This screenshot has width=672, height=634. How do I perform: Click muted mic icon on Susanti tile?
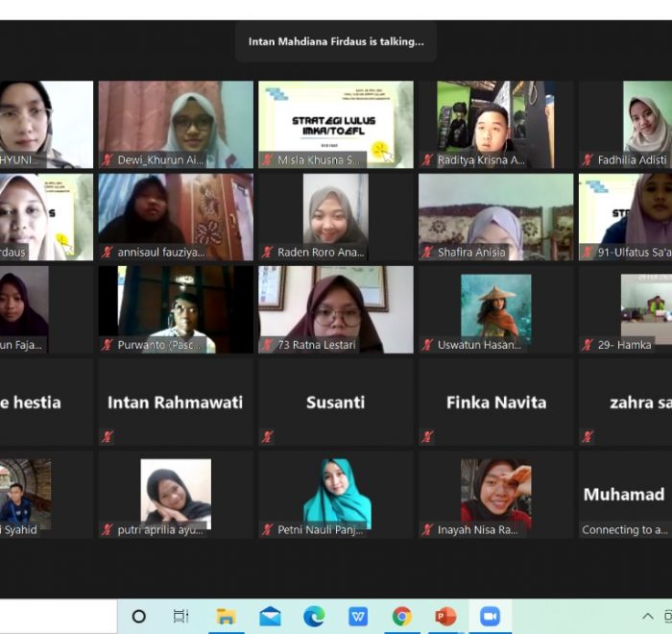pyautogui.click(x=268, y=437)
